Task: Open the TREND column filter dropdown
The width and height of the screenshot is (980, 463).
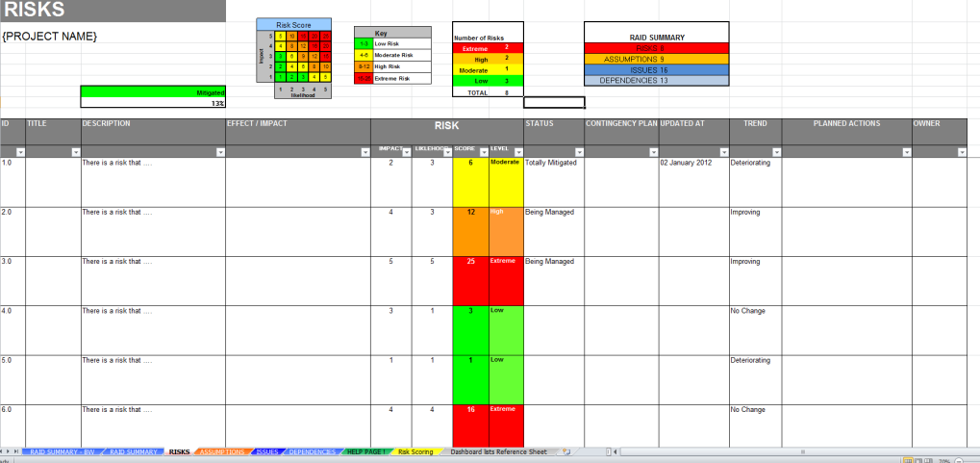Action: click(776, 152)
